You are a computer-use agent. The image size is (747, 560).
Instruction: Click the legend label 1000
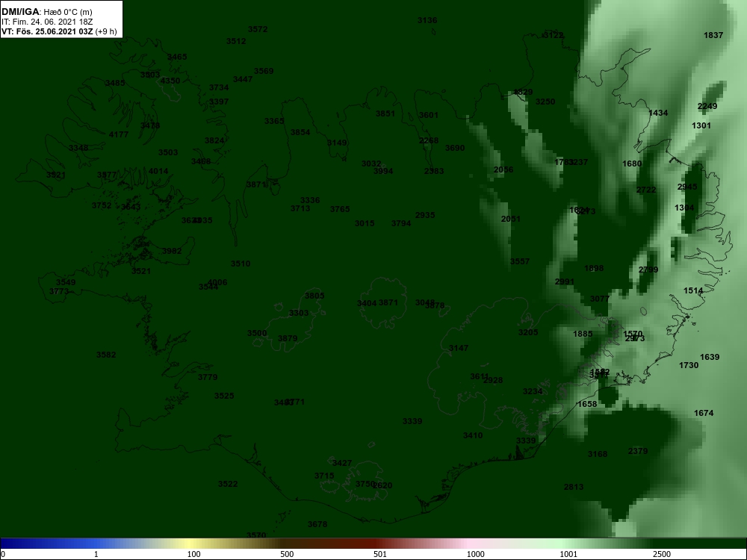pyautogui.click(x=475, y=554)
